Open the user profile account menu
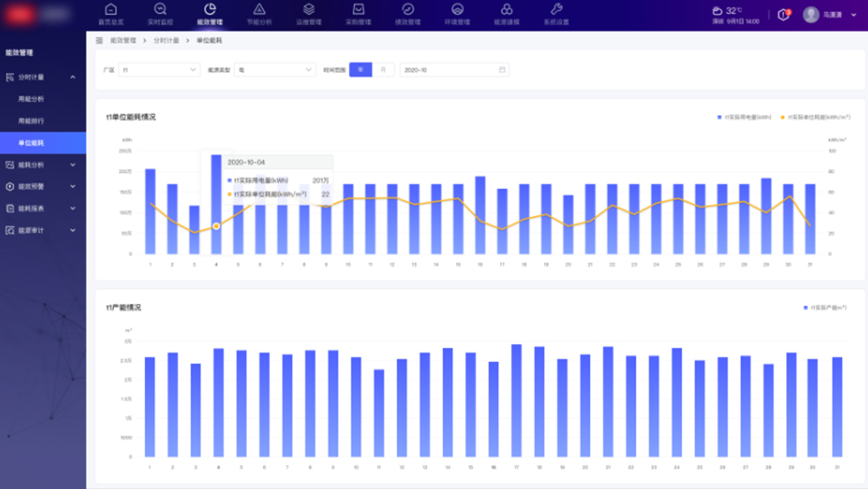The height and width of the screenshot is (489, 868). (823, 15)
